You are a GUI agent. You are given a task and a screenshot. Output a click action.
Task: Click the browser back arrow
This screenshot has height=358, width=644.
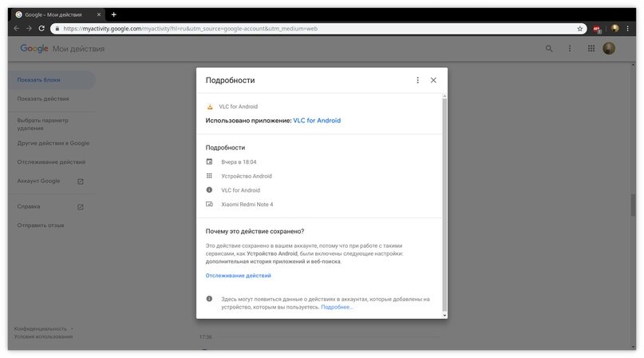coord(17,29)
